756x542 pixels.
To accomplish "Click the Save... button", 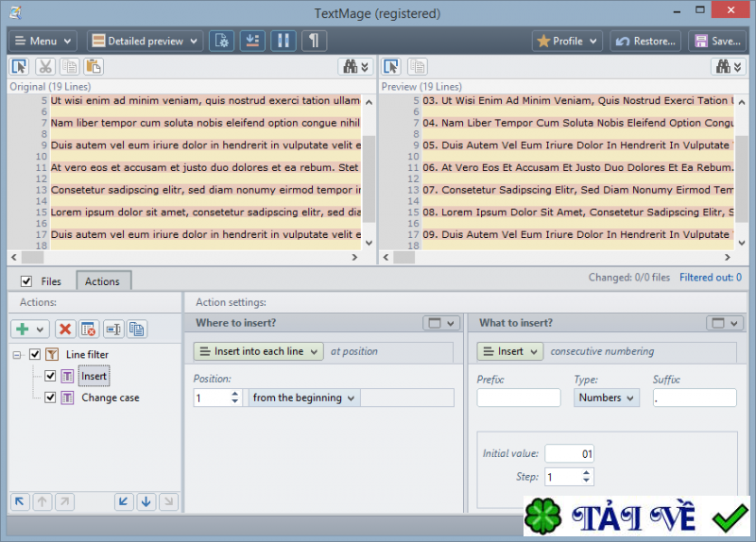I will [x=717, y=41].
